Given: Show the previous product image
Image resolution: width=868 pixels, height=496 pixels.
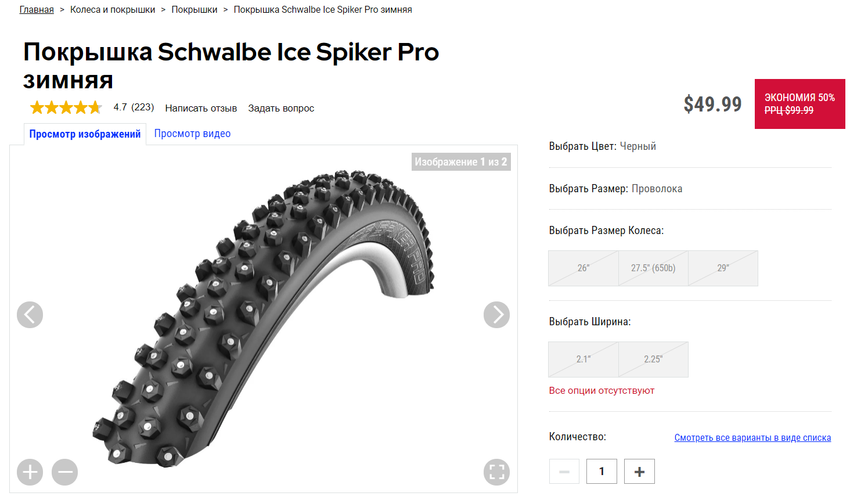Looking at the screenshot, I should point(30,315).
